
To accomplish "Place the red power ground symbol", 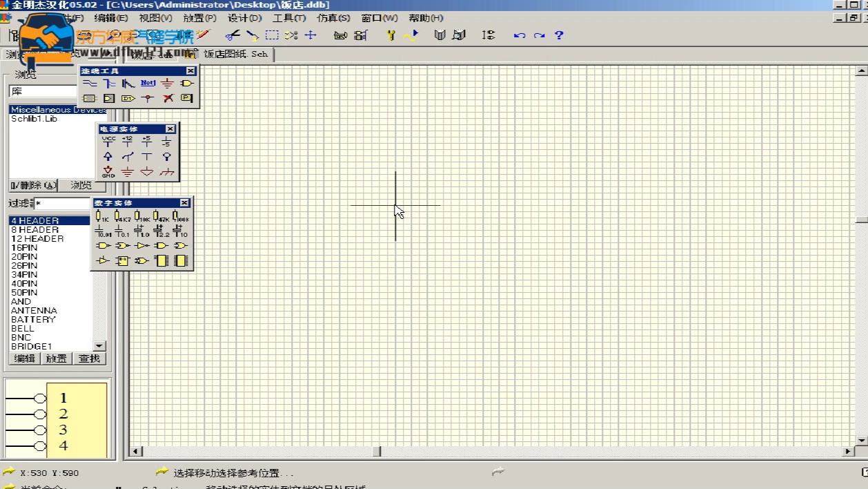I will (128, 172).
